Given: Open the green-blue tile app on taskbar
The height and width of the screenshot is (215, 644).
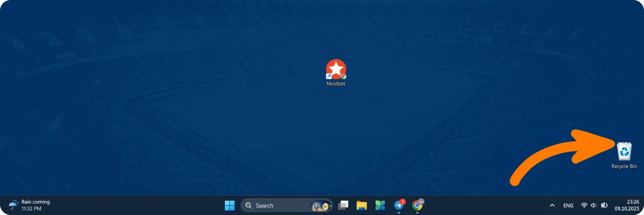Looking at the screenshot, I should (x=380, y=206).
